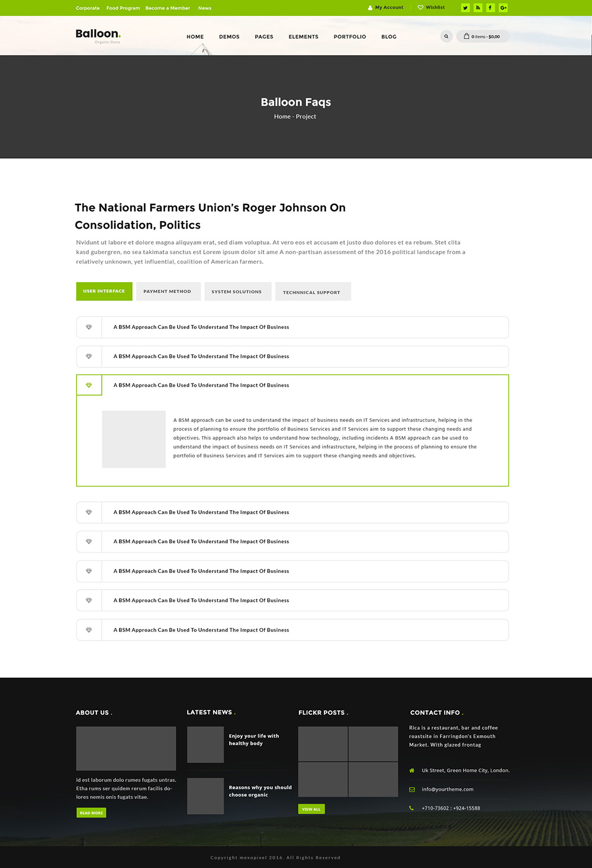Expand the first FAQ accordion row
Image resolution: width=592 pixels, height=868 pixels.
click(292, 327)
